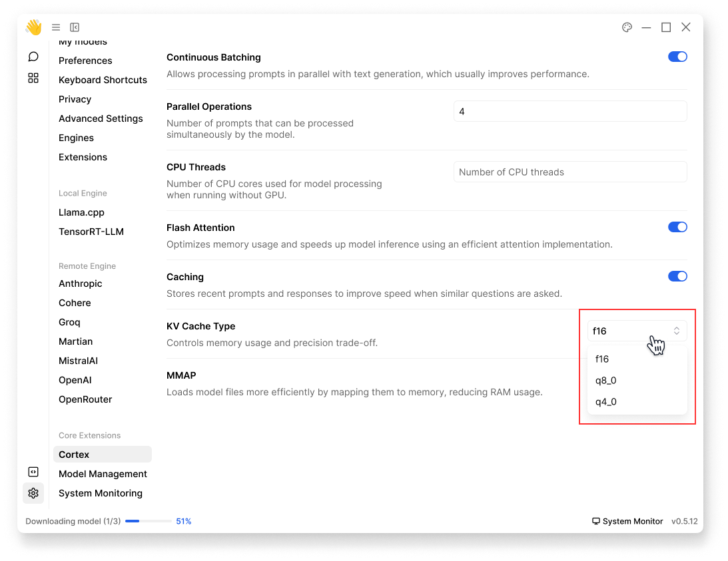Viewport: 728px width, 561px height.
Task: Open the local API server icon
Action: [33, 472]
